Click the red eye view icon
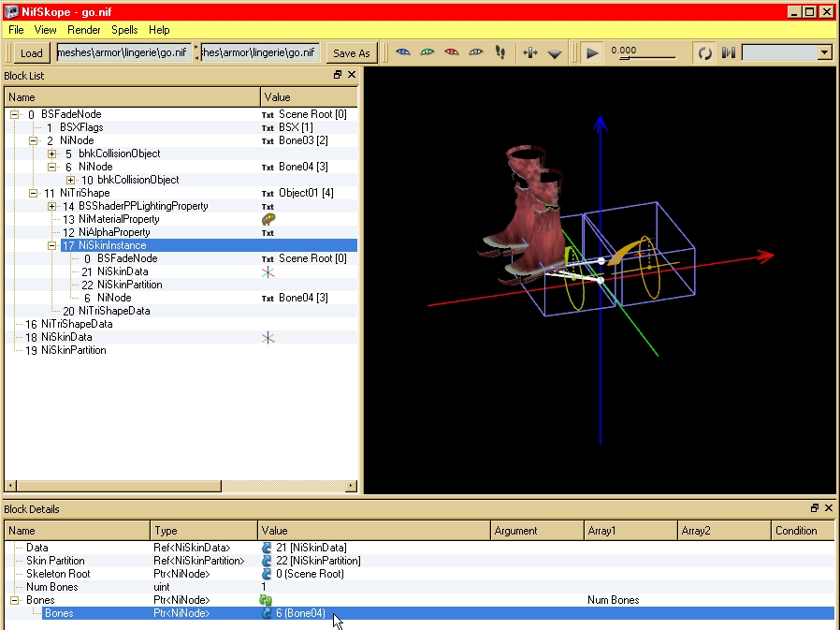Image resolution: width=840 pixels, height=630 pixels. coord(452,52)
